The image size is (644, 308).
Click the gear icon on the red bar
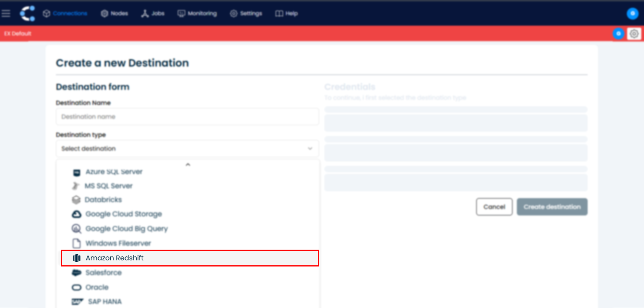tap(634, 33)
